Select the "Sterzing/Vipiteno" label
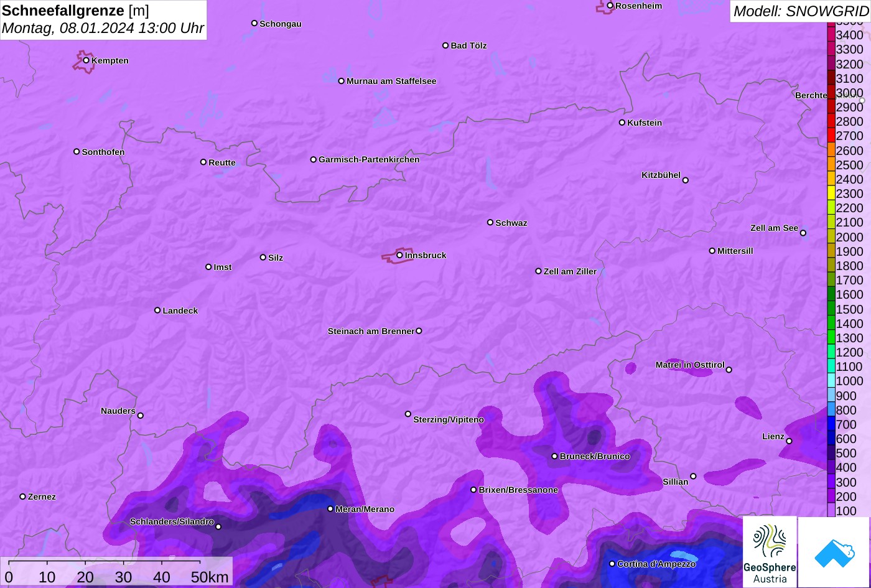 pos(449,420)
